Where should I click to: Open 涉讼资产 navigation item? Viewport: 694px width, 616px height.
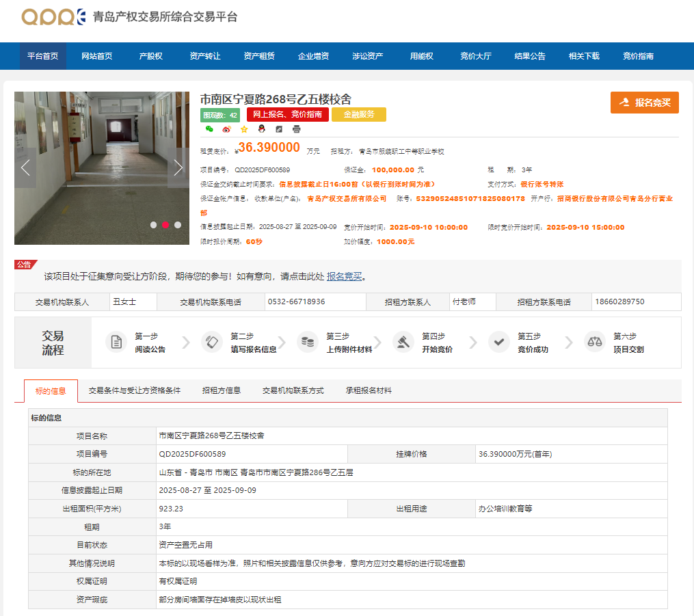[x=367, y=56]
